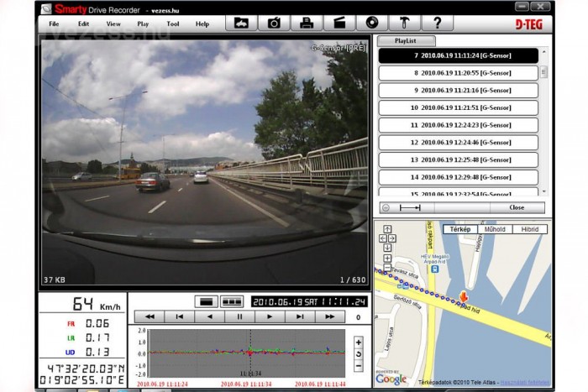This screenshot has height=392, width=588.
Task: Open the Play menu
Action: coord(143,24)
